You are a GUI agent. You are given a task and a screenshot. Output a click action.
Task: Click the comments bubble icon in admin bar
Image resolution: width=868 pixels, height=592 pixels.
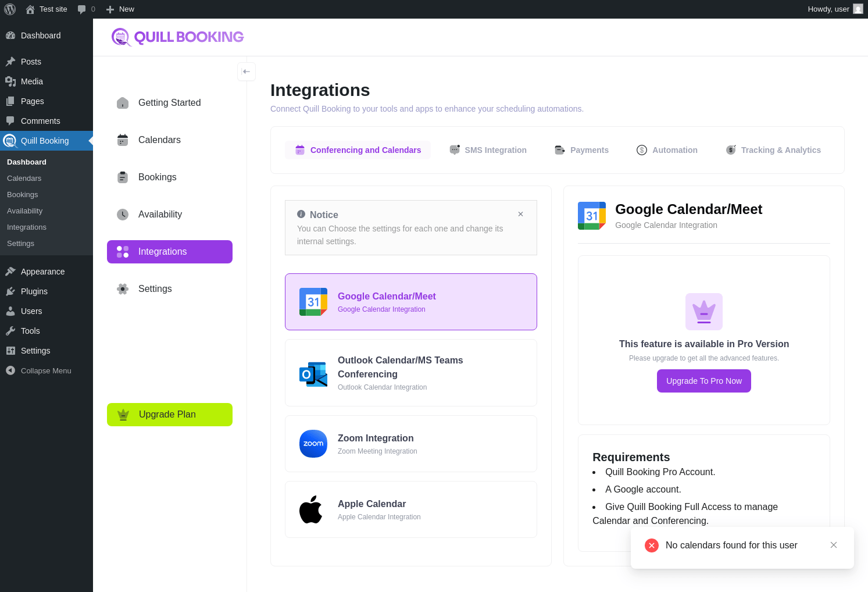pyautogui.click(x=82, y=9)
